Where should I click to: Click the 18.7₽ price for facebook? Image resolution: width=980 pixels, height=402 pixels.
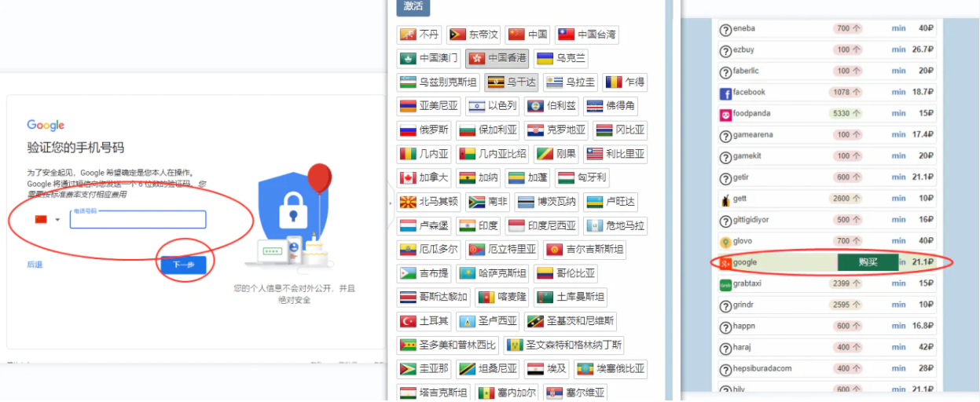click(x=923, y=93)
